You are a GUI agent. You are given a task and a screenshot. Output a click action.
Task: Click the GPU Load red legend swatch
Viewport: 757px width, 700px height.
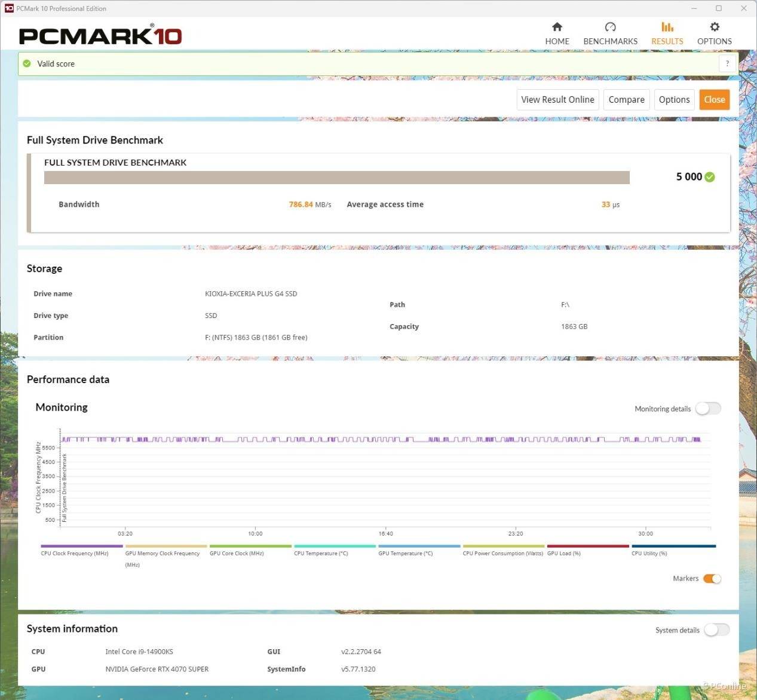(x=588, y=546)
